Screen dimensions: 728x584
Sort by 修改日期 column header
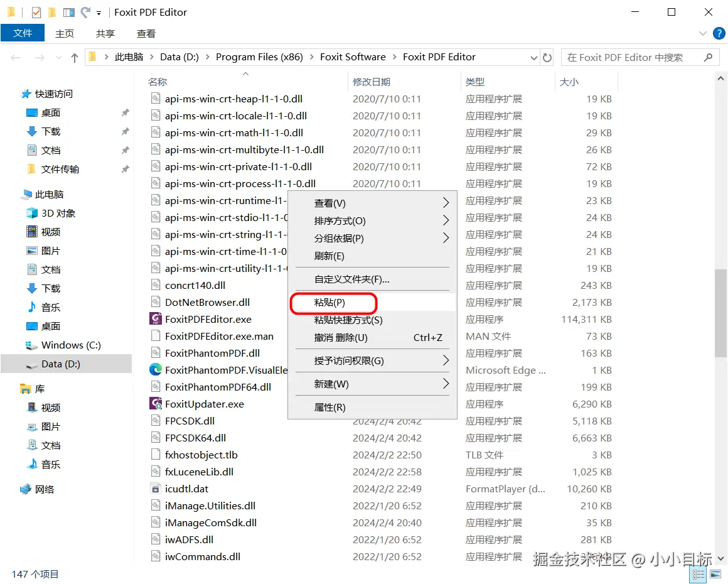tap(372, 82)
